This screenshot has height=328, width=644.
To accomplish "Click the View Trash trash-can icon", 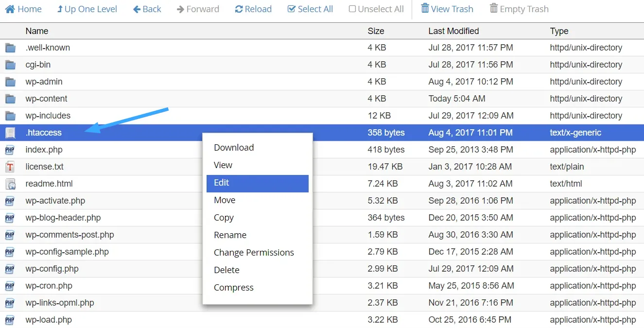I will click(425, 8).
